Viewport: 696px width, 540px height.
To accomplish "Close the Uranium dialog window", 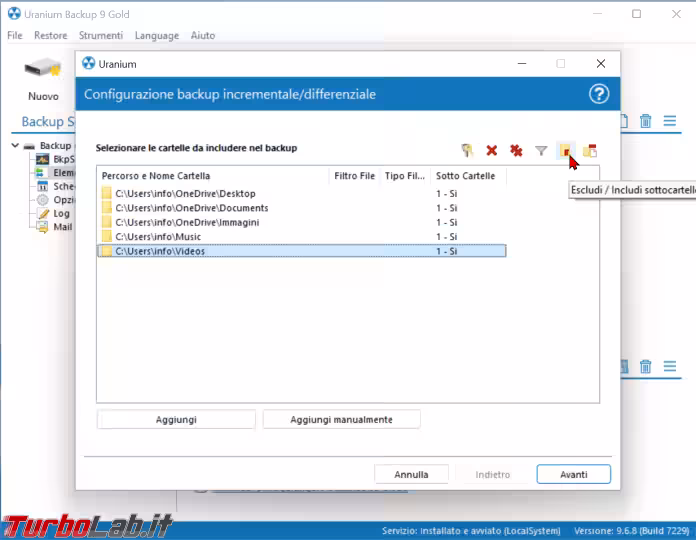I will (x=601, y=63).
